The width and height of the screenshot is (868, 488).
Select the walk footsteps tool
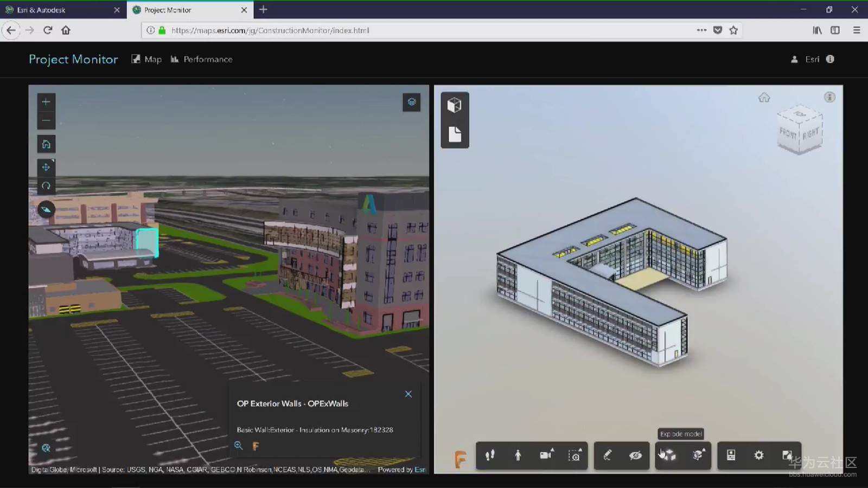pos(490,455)
